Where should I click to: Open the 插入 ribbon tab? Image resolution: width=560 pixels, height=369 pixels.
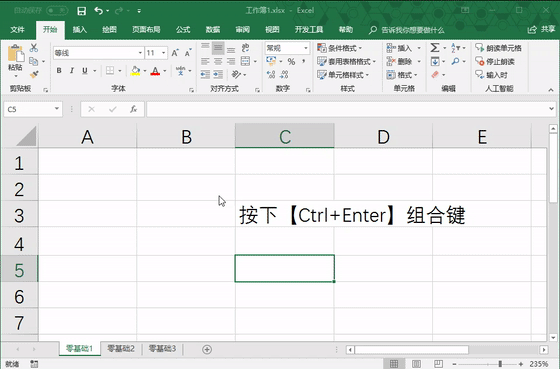(x=80, y=30)
